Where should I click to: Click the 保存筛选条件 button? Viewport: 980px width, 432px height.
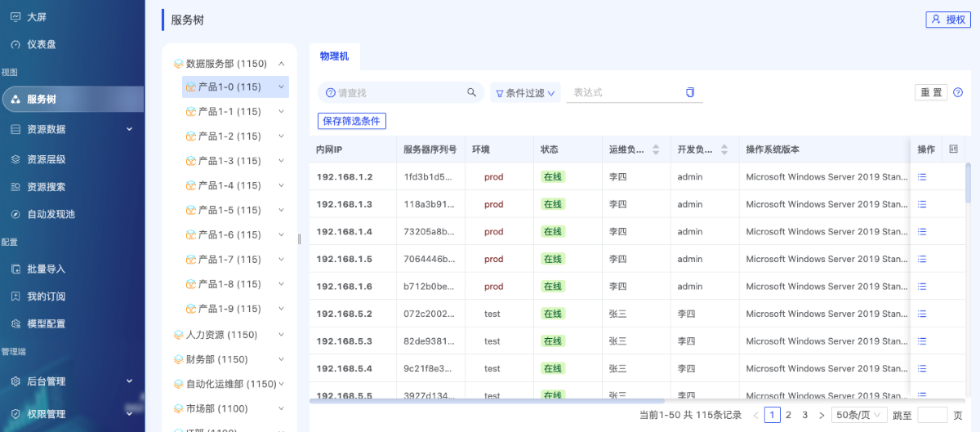coord(351,121)
